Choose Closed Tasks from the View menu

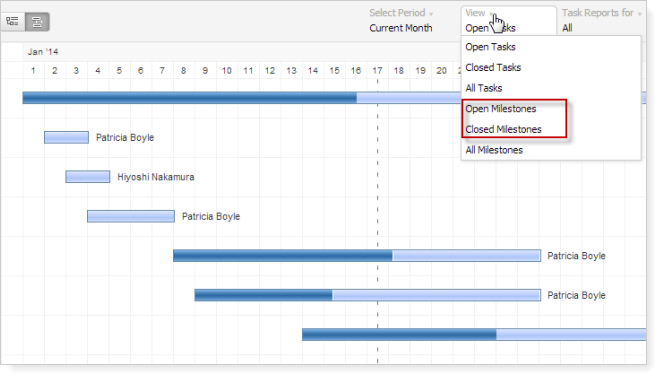pos(551,68)
